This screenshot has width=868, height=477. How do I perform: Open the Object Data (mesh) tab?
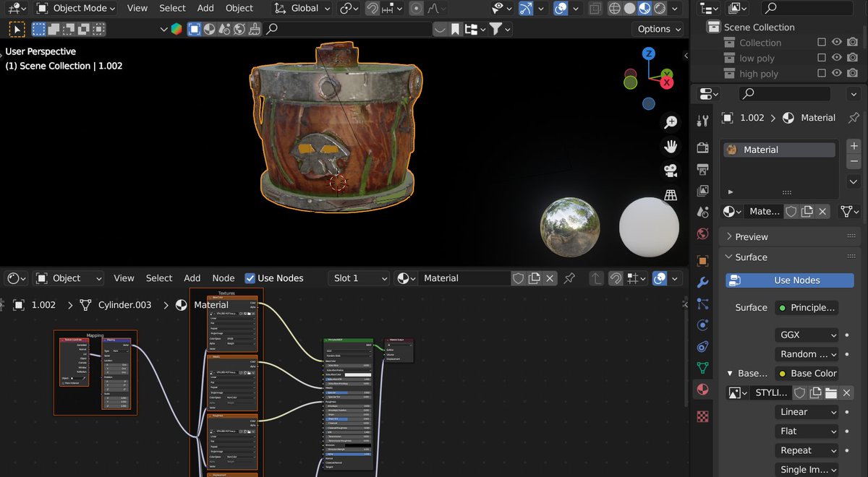click(x=702, y=369)
